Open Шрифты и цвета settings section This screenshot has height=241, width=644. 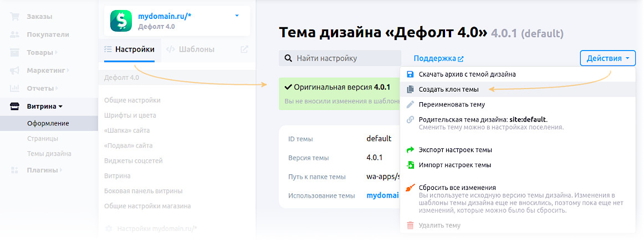coord(130,116)
